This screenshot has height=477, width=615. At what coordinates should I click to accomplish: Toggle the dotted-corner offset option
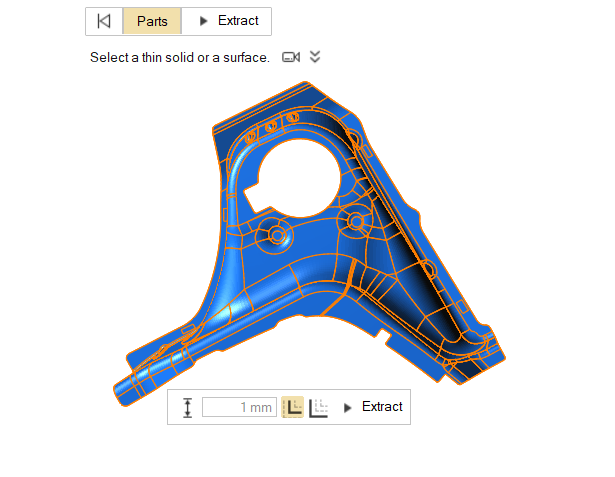click(x=318, y=407)
